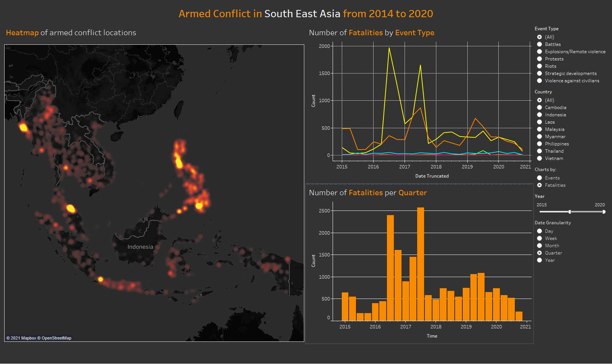Select Thailand in the Country list
Viewport: 612px width, 364px height.
click(x=539, y=151)
